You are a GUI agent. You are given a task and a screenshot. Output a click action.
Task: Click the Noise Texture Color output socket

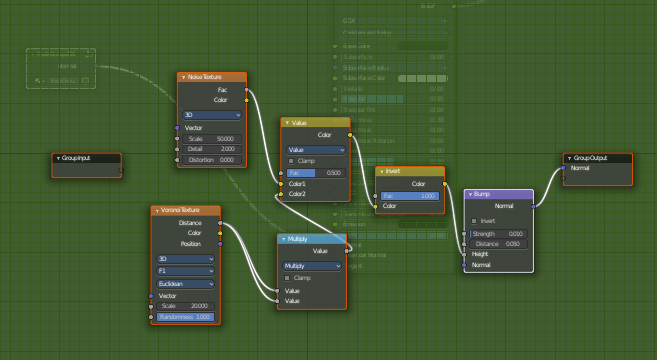pos(246,100)
